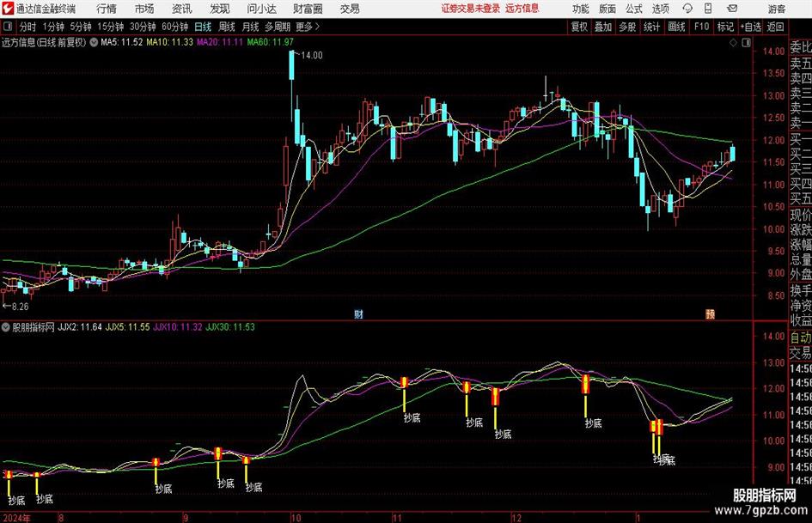Switch to the 1分钟 period tab

tap(53, 27)
